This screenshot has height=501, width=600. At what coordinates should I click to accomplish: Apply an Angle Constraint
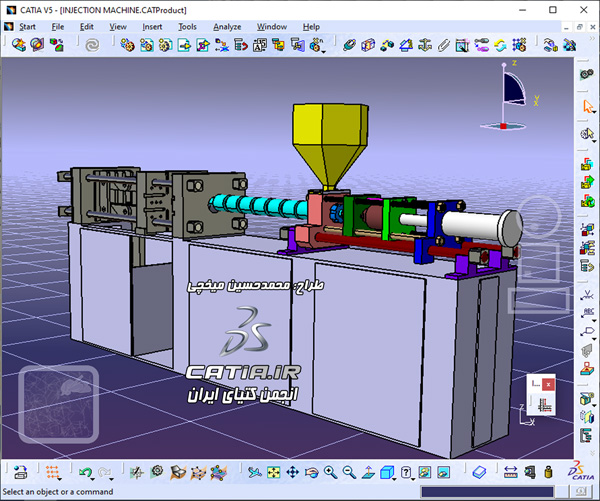tap(406, 45)
